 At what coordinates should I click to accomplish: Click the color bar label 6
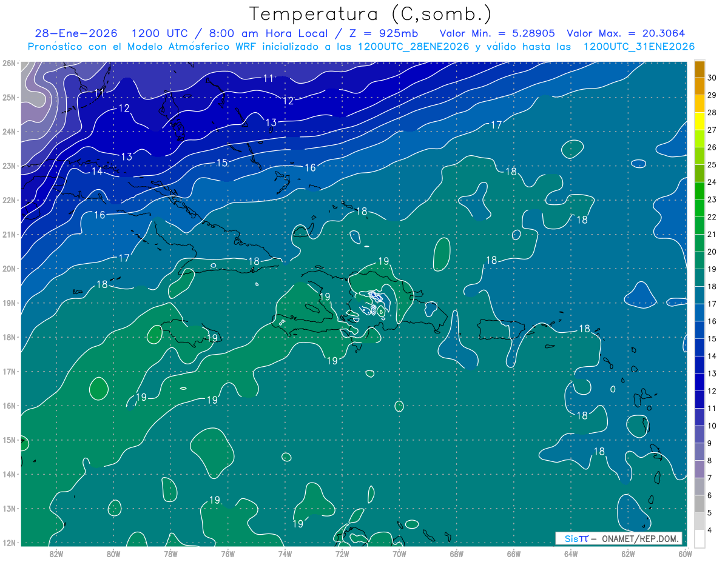710,495
